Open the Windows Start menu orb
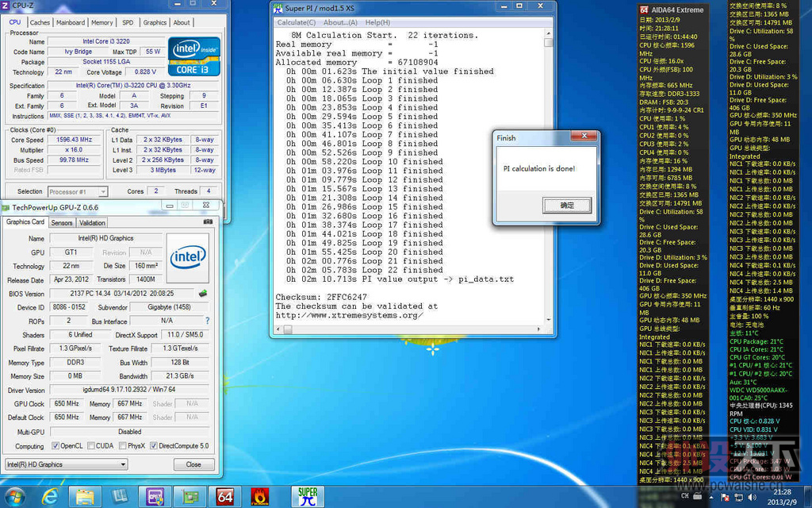The width and height of the screenshot is (812, 508). [x=14, y=497]
